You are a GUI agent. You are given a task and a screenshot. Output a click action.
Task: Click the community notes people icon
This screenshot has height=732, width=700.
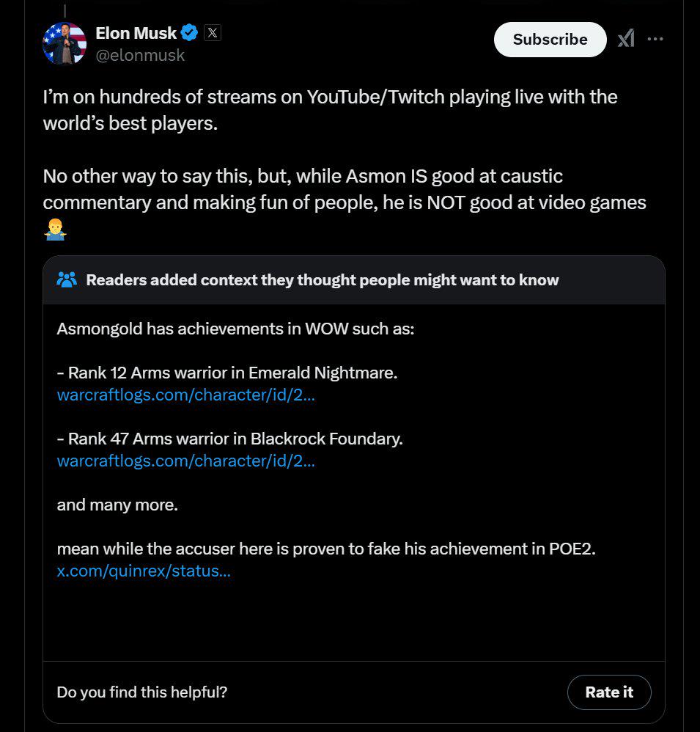point(67,279)
